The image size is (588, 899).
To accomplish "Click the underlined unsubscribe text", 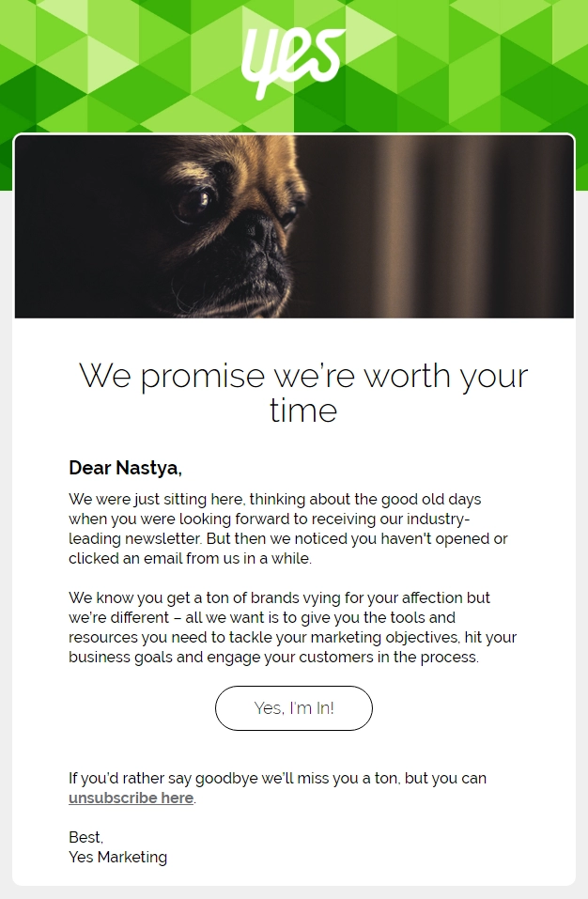I will click(x=131, y=798).
